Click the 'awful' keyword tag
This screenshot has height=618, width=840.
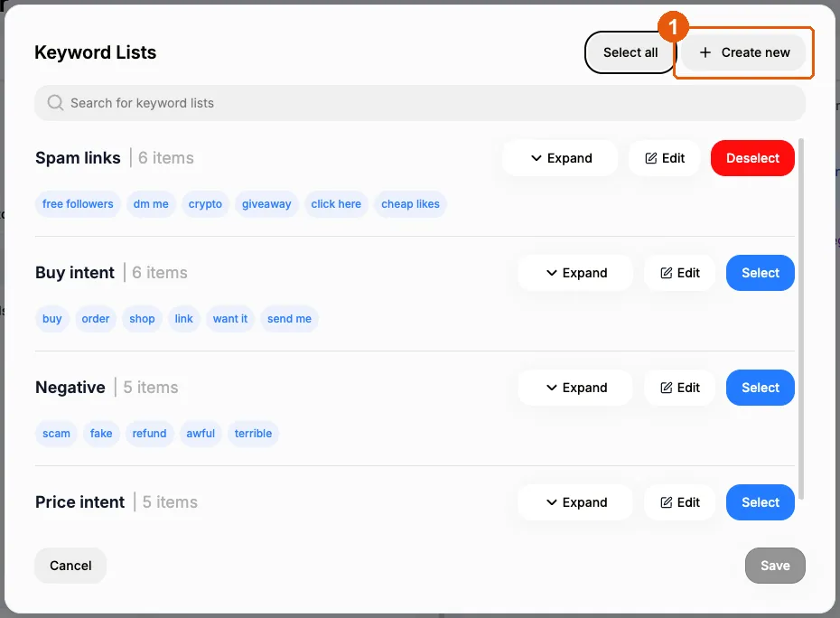point(201,434)
